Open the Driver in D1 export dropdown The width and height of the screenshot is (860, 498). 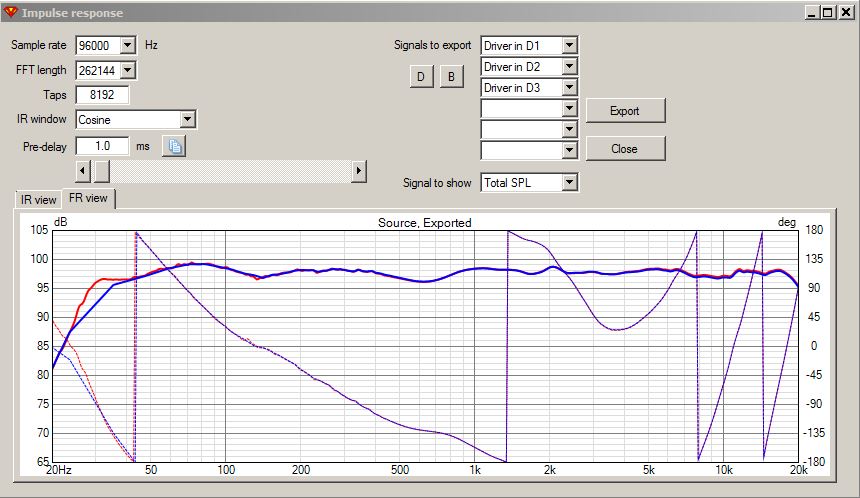pos(569,46)
